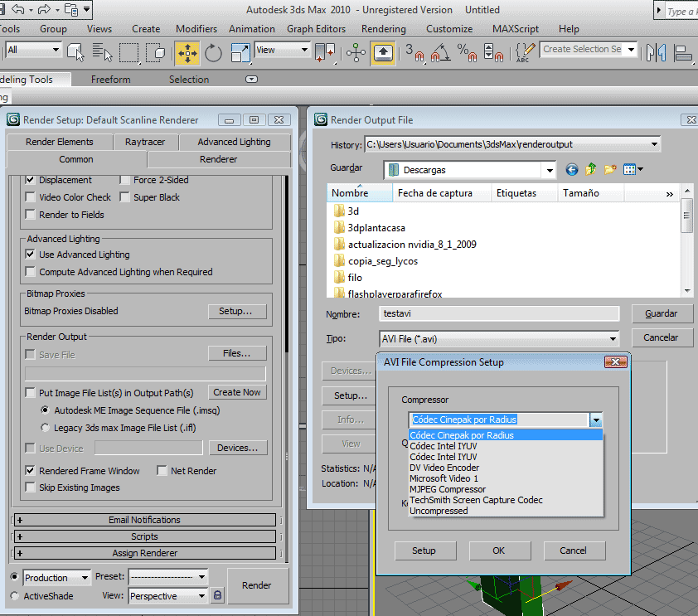Image resolution: width=698 pixels, height=616 pixels.
Task: Toggle Spinner Snap icon
Action: (493, 52)
